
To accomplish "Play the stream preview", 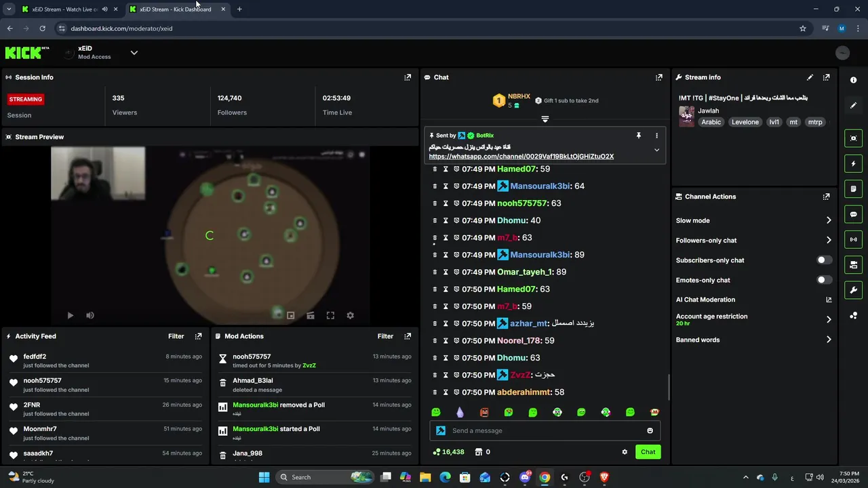I will tap(70, 315).
